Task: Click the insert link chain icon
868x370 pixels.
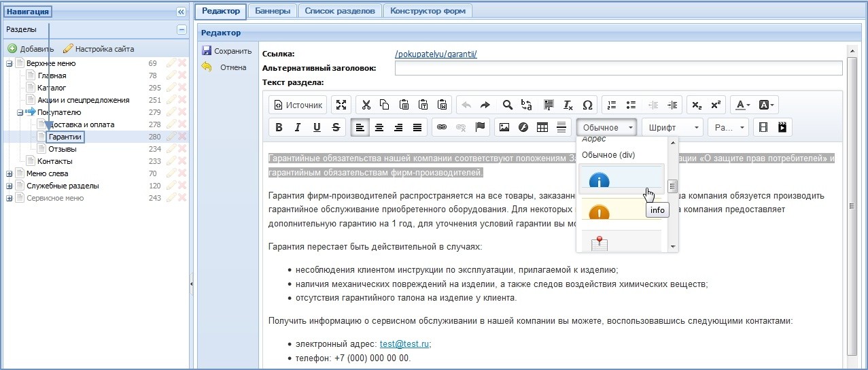Action: [x=442, y=127]
